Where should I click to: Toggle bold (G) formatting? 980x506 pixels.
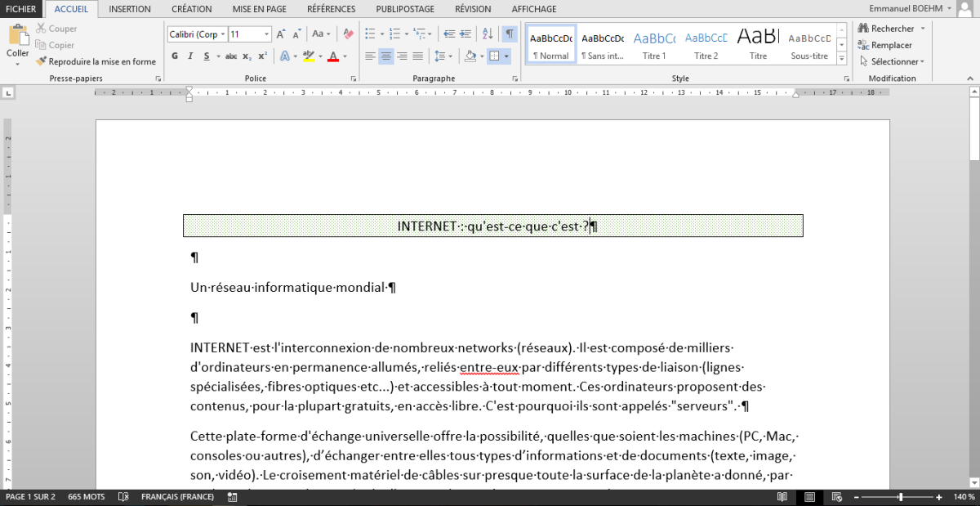tap(175, 56)
